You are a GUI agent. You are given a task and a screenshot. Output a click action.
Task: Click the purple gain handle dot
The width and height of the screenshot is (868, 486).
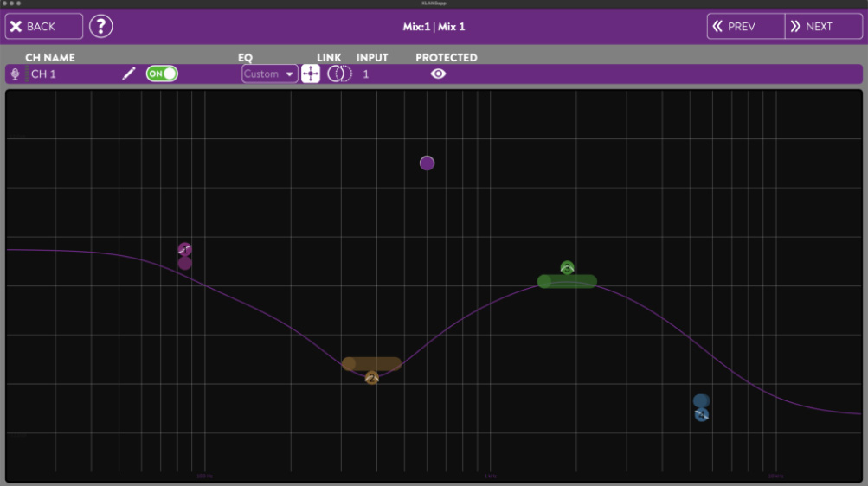tap(427, 163)
